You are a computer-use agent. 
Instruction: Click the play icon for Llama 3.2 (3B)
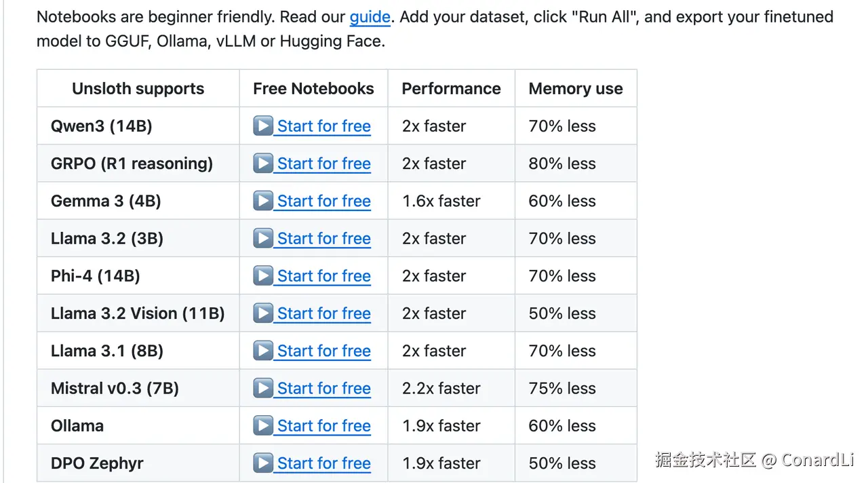[263, 238]
